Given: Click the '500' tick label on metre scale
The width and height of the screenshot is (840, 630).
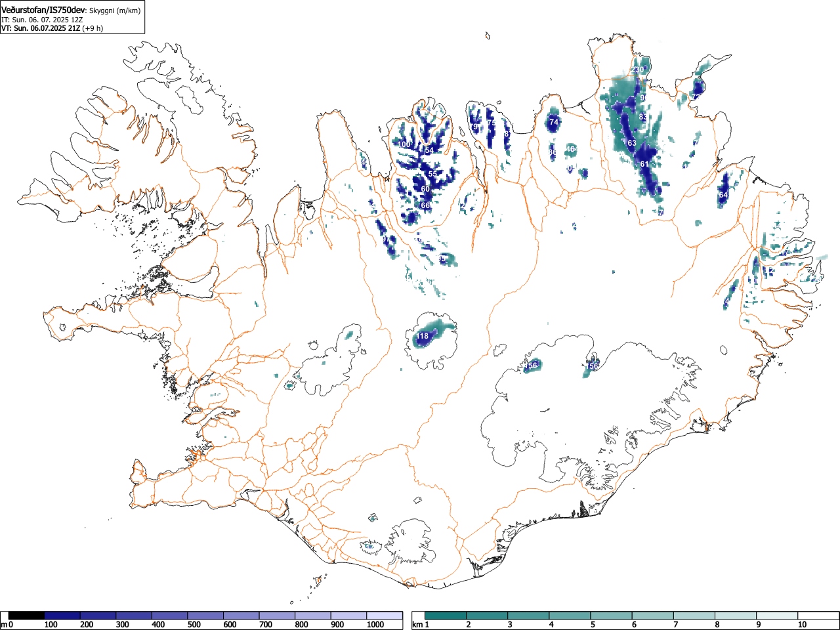Looking at the screenshot, I should tap(194, 625).
